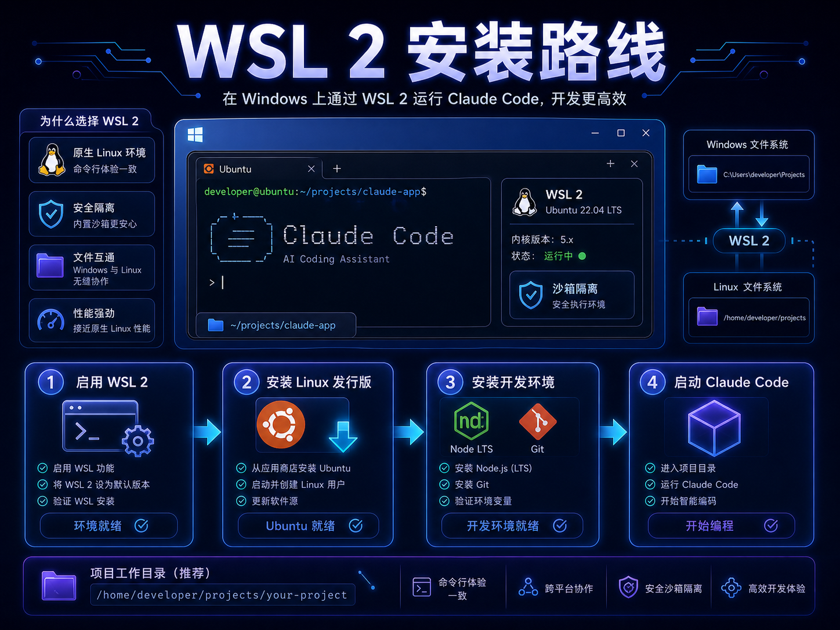
Task: Close the Ubuntu terminal tab
Action: click(311, 169)
